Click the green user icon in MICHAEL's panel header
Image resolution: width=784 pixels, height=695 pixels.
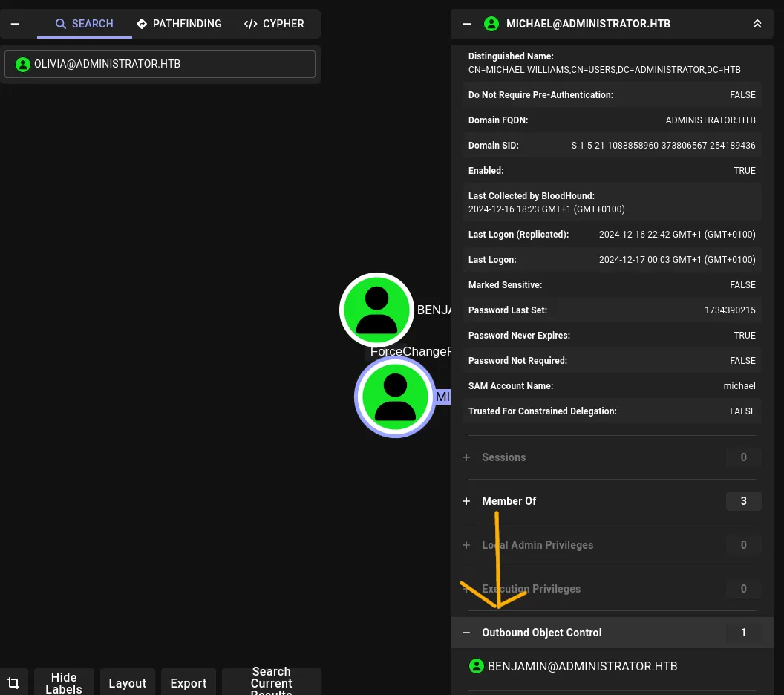tap(491, 23)
